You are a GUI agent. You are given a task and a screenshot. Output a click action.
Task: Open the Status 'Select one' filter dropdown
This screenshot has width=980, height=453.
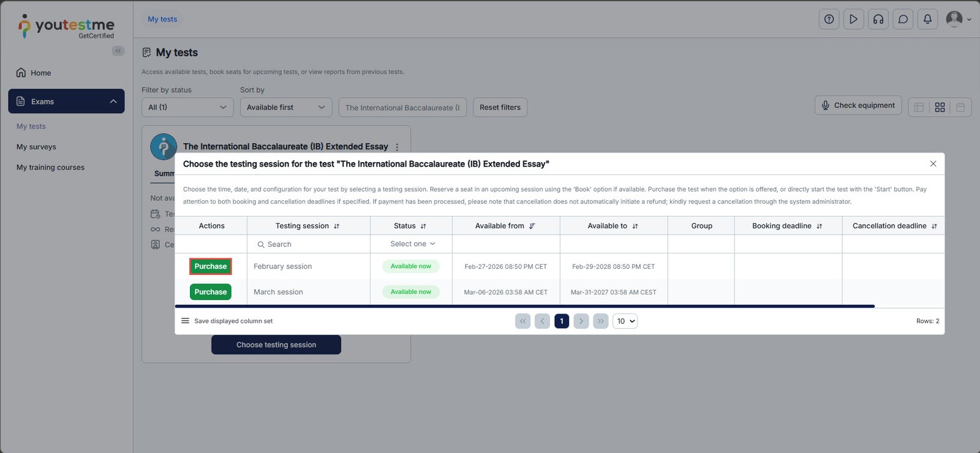coord(412,244)
